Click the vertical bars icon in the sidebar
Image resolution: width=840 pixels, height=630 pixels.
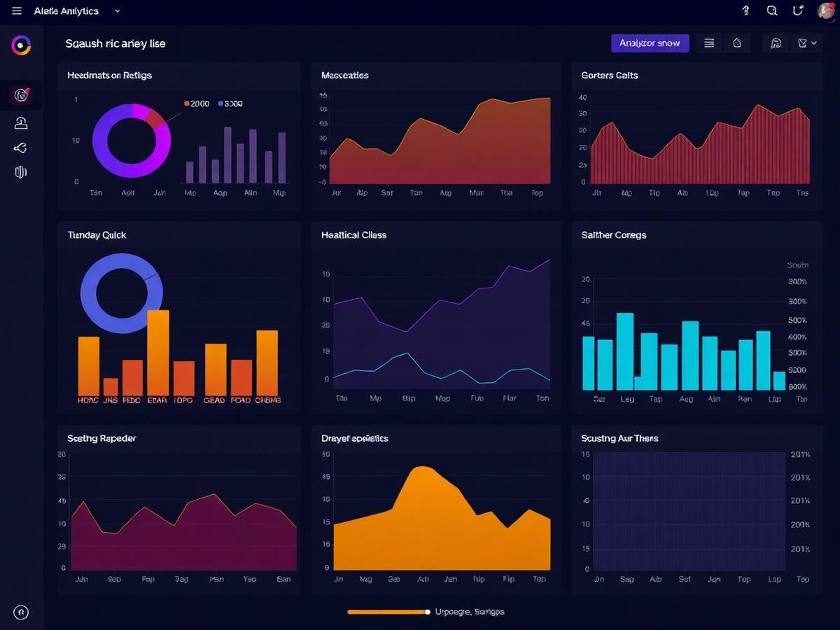[x=20, y=171]
